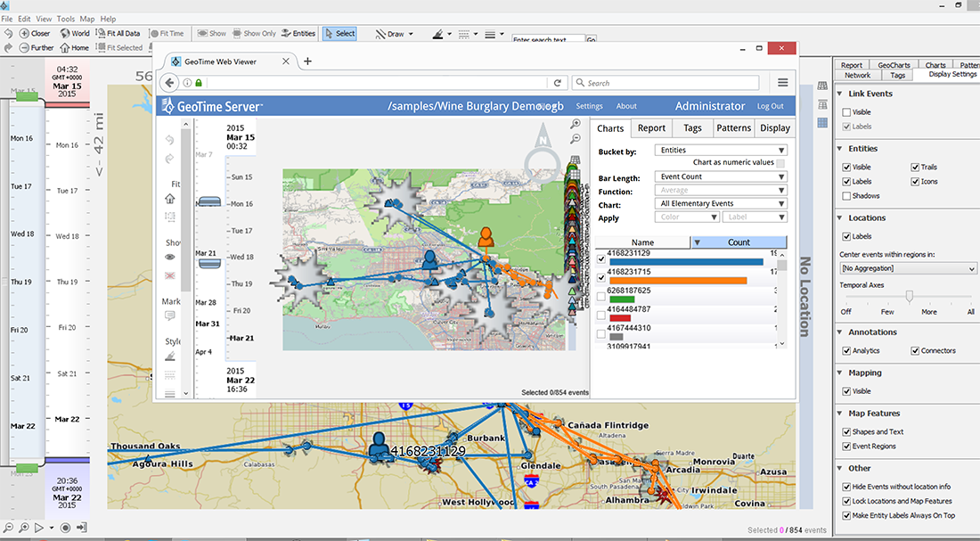This screenshot has width=980, height=541.
Task: Uncheck entity 4168231129 row checkbox
Action: [601, 259]
